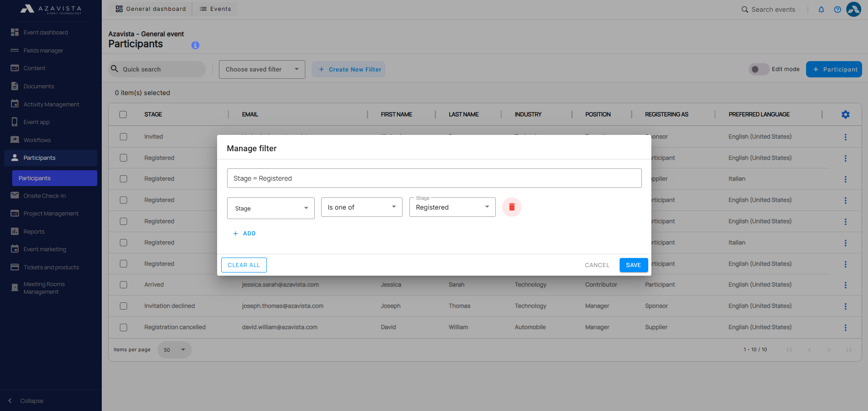
Task: Open the Stage field dropdown
Action: 270,208
